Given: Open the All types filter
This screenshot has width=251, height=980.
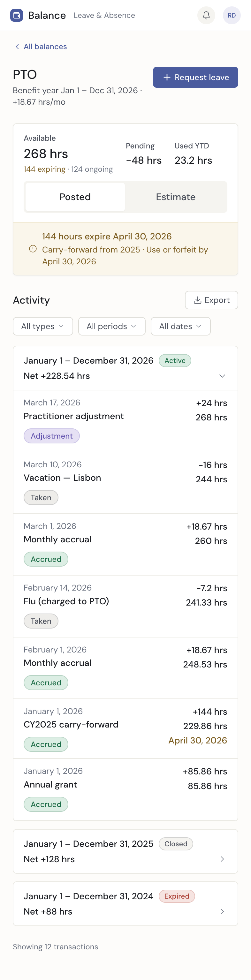Looking at the screenshot, I should point(42,326).
